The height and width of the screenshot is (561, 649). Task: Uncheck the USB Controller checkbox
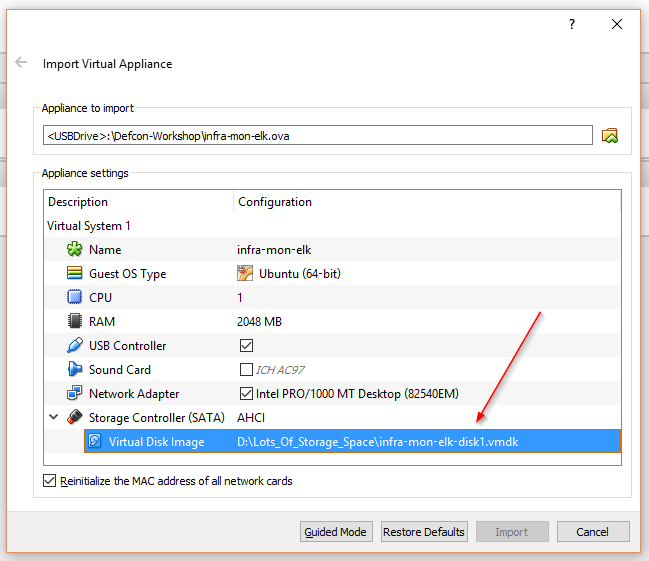[246, 346]
